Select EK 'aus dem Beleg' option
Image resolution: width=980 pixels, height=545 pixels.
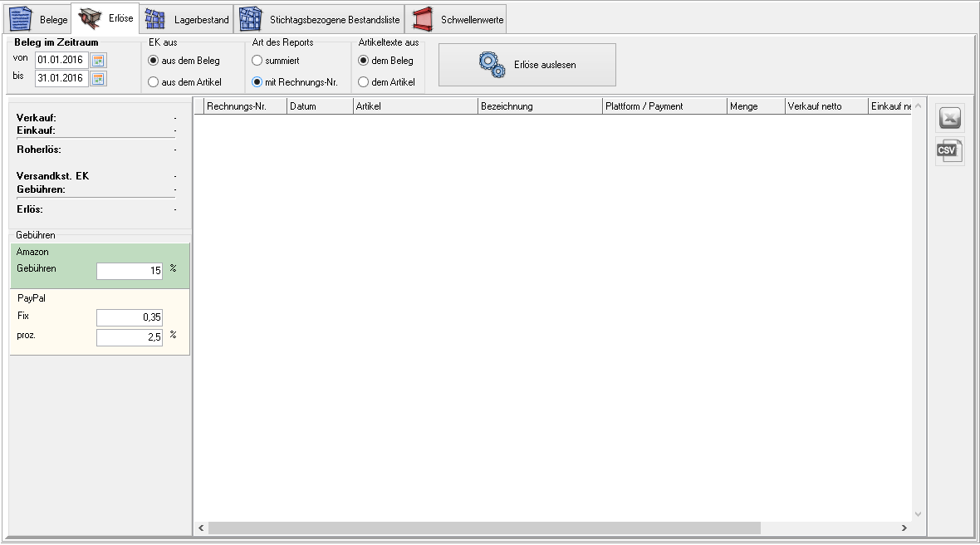coord(153,61)
